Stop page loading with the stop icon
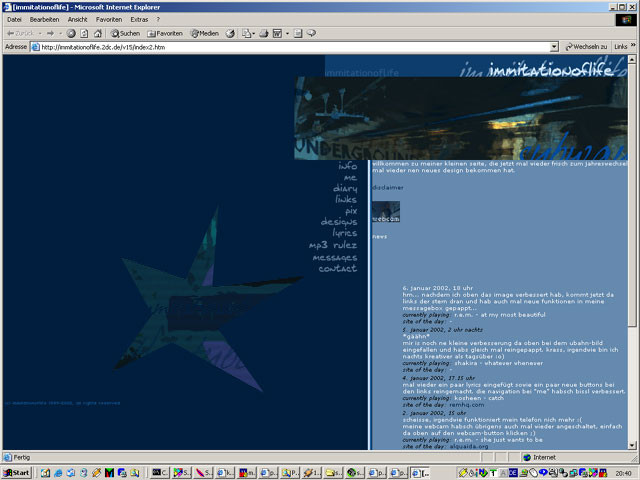The height and width of the screenshot is (480, 640). [x=71, y=33]
